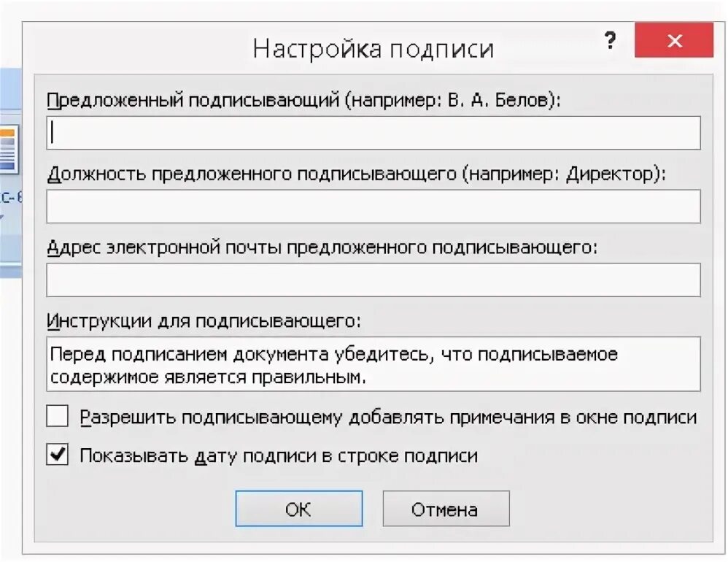Click the signer's e-mail address input field

pos(373,280)
